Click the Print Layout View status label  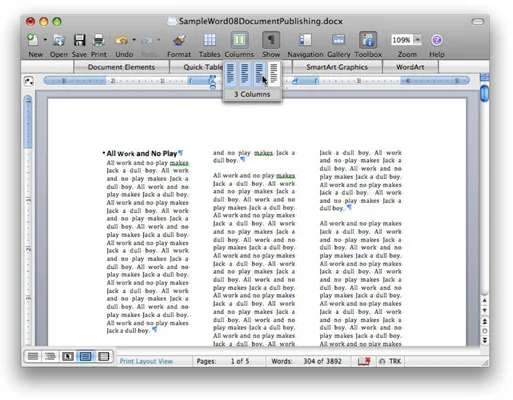coord(146,361)
